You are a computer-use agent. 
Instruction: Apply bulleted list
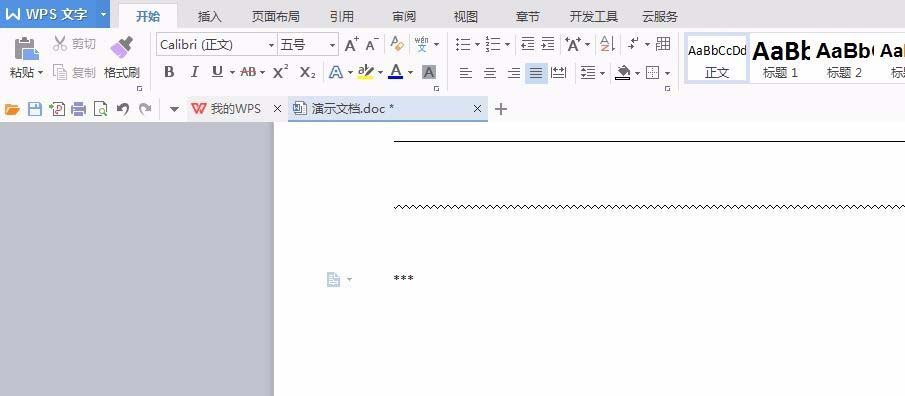(x=463, y=44)
